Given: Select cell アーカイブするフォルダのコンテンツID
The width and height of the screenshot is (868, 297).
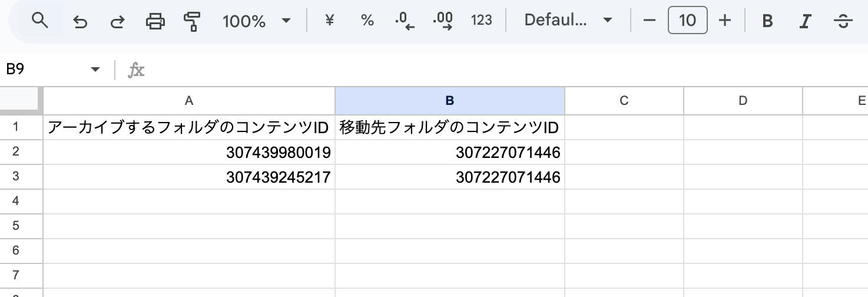Looking at the screenshot, I should point(189,127).
